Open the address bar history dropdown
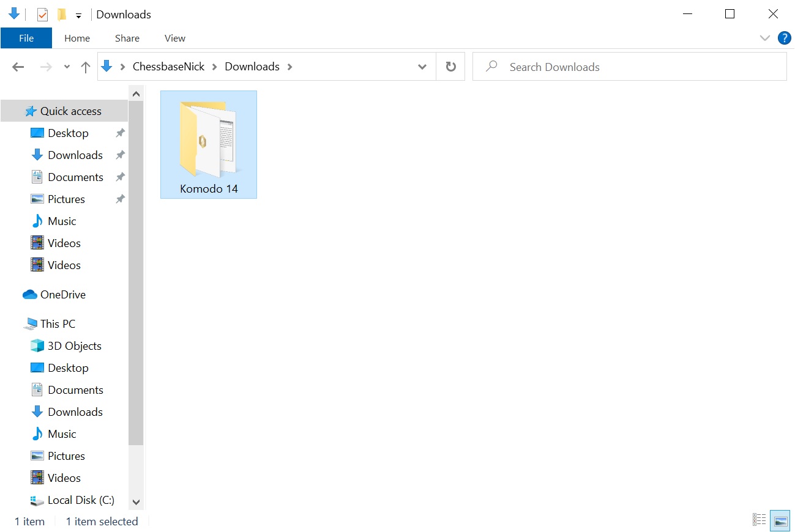The height and width of the screenshot is (532, 795). point(422,67)
